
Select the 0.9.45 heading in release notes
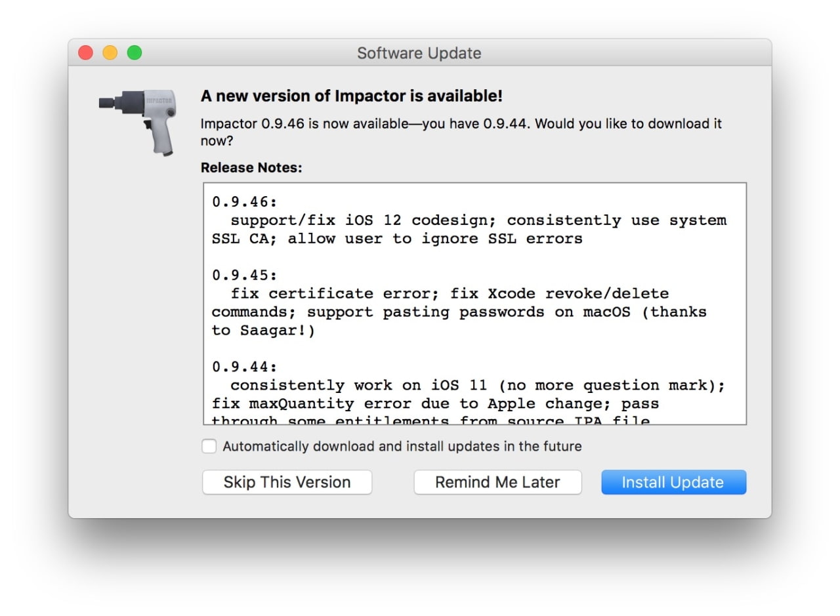click(244, 275)
